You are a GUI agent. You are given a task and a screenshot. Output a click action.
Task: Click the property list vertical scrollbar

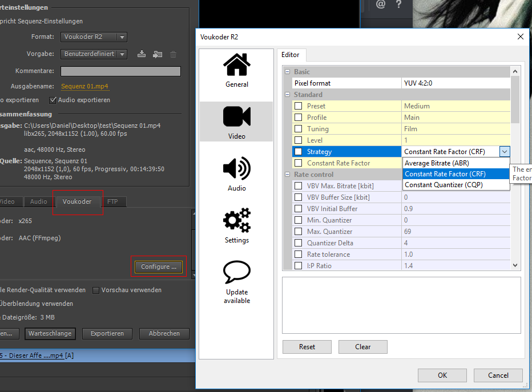pos(515,171)
